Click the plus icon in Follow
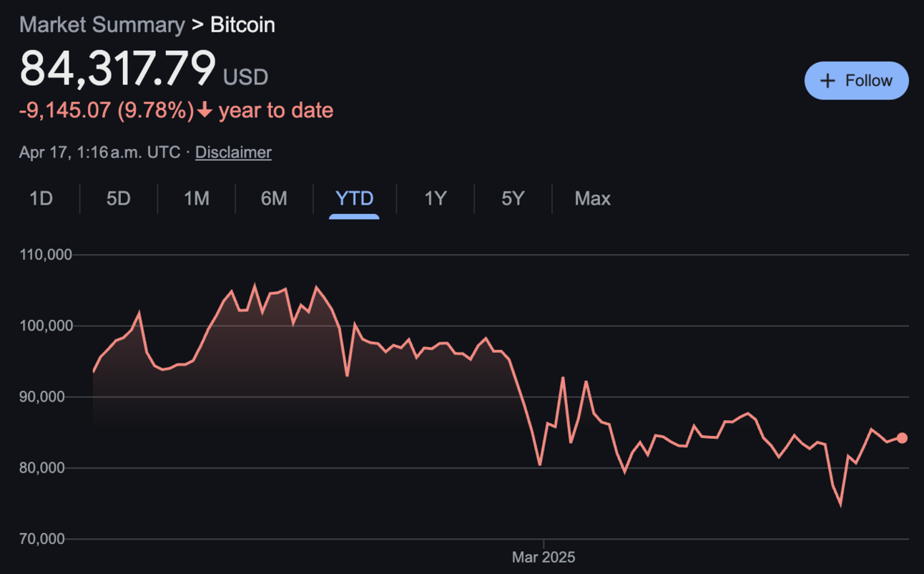This screenshot has width=924, height=574. (827, 81)
